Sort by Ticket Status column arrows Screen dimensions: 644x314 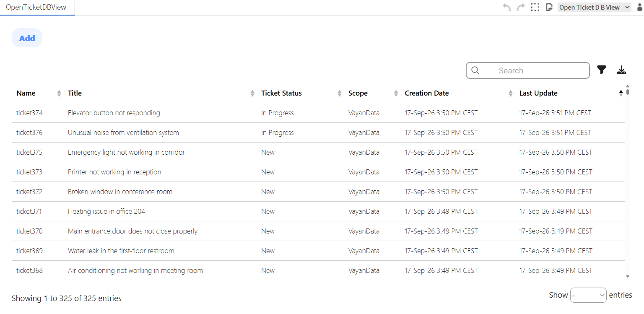[340, 93]
